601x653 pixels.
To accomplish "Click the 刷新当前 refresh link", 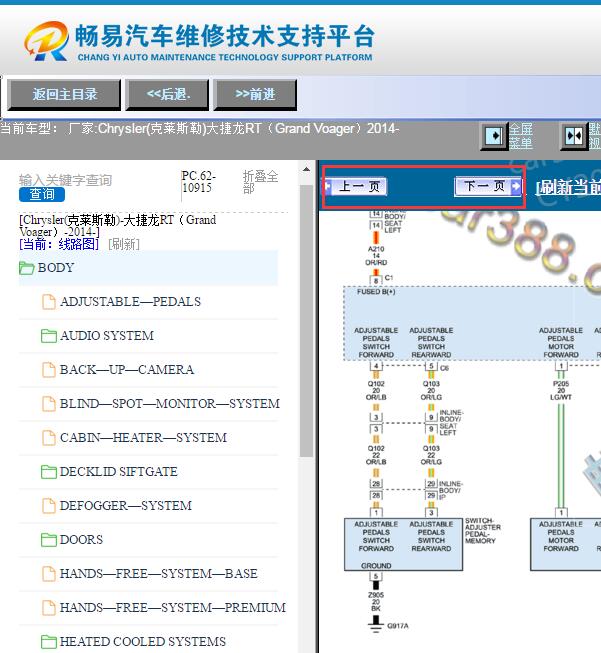I will (x=568, y=187).
